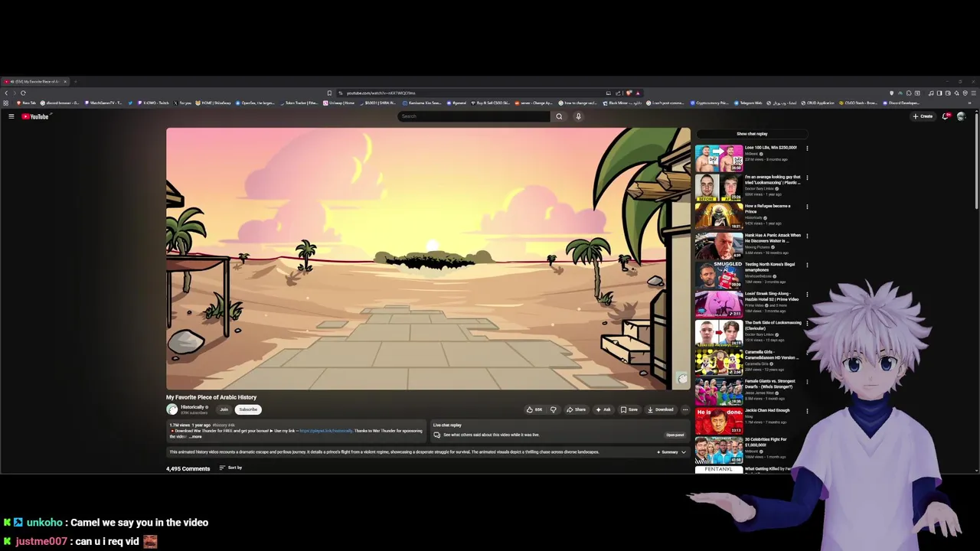
Task: Select the 'My Favorite Piece of Ar...' tab
Action: 34,81
